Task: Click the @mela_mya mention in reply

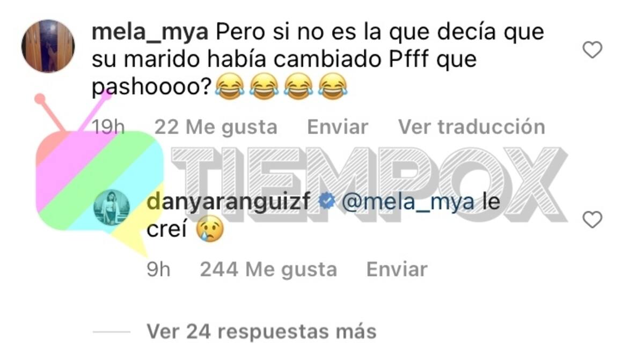Action: [x=408, y=203]
